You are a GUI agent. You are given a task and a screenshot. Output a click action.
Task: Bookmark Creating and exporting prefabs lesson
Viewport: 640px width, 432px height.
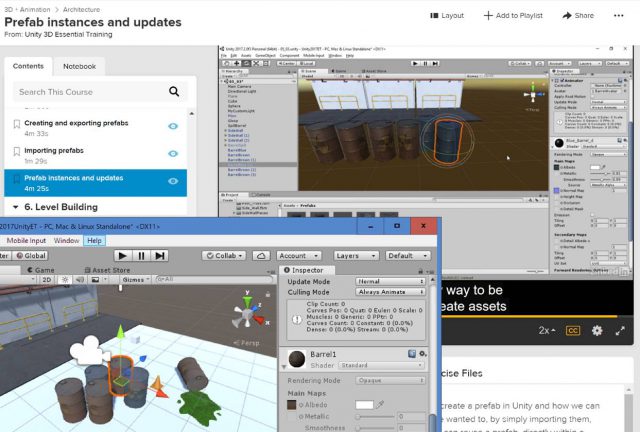(x=17, y=124)
